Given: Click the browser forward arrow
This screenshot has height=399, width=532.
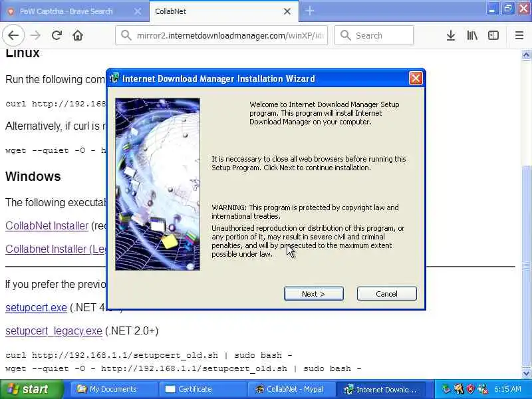Looking at the screenshot, I should pyautogui.click(x=35, y=35).
